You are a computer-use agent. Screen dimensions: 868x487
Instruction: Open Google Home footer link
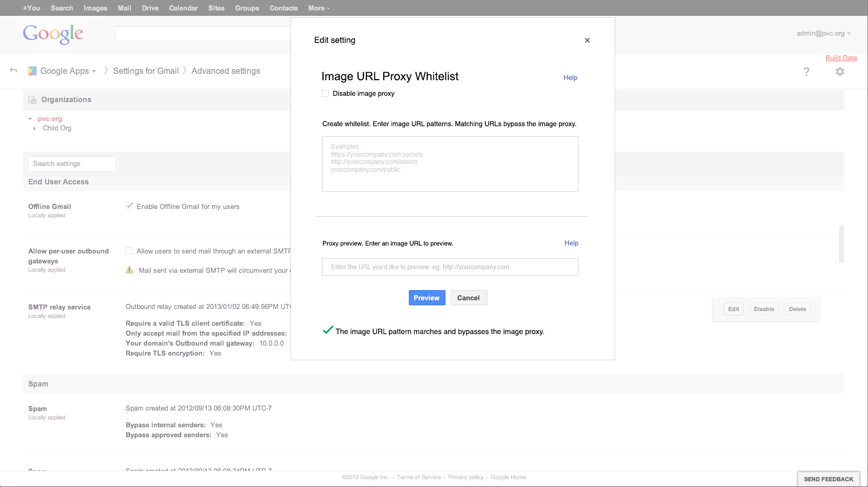(508, 477)
